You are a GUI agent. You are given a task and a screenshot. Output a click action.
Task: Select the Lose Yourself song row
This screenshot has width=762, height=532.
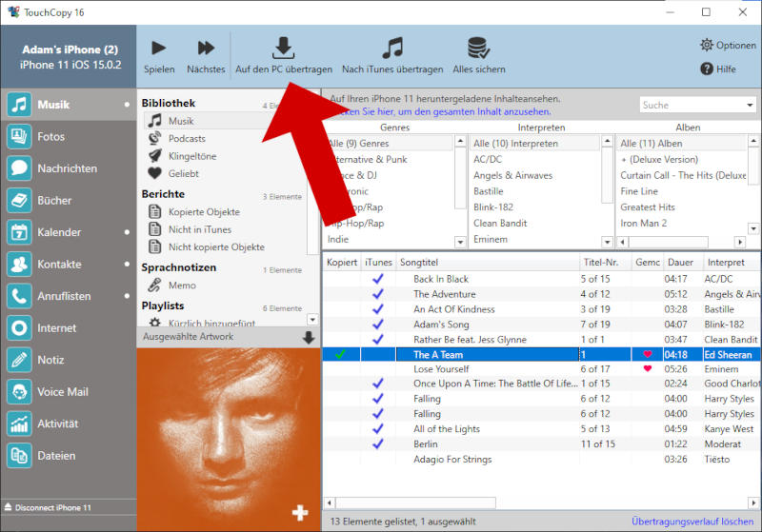542,369
